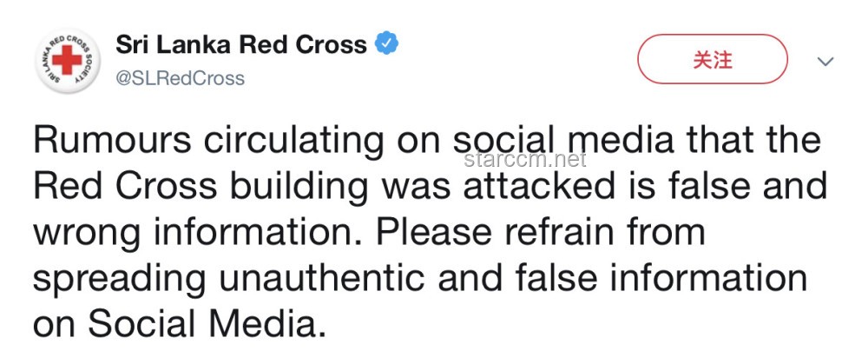
Task: Click 'Please refrain from' in the tweet
Action: tap(542, 233)
